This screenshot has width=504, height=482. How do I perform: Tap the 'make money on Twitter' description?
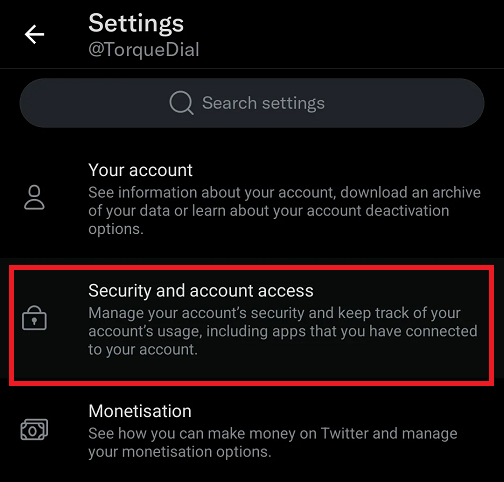click(x=273, y=442)
